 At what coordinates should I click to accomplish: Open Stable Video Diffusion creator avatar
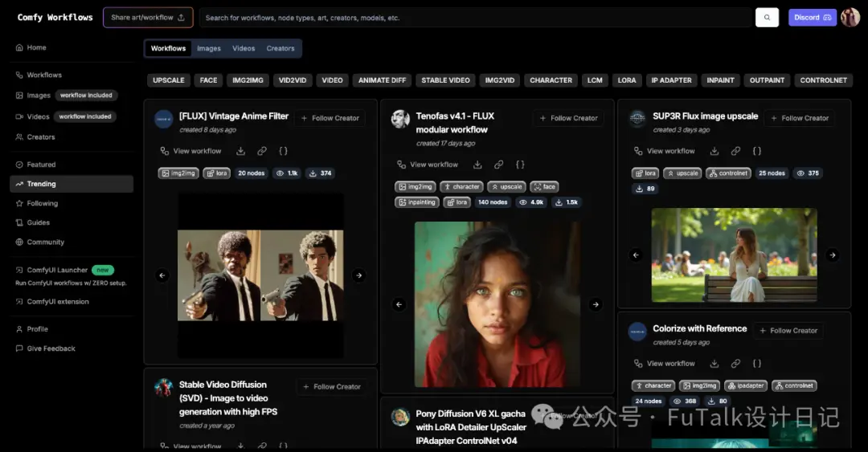pyautogui.click(x=163, y=387)
